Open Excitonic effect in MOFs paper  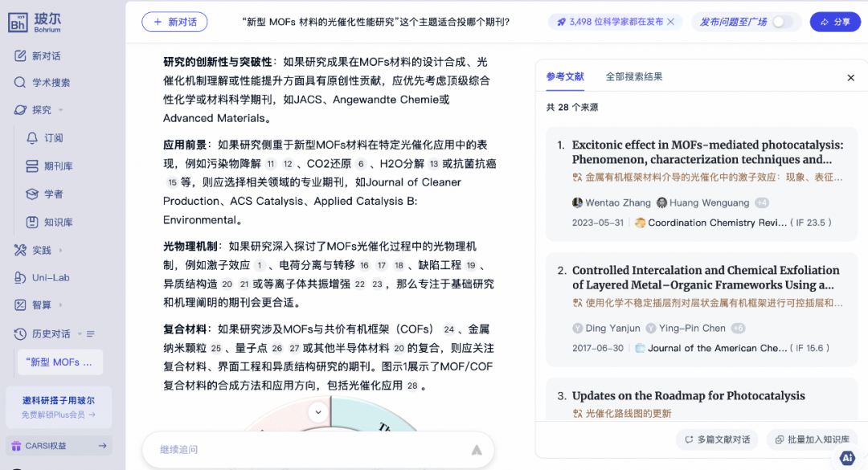707,152
